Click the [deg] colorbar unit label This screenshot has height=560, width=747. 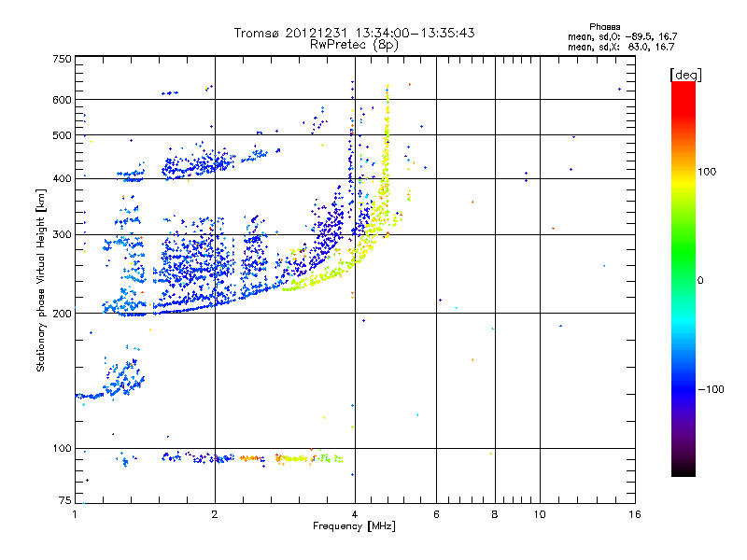[685, 75]
